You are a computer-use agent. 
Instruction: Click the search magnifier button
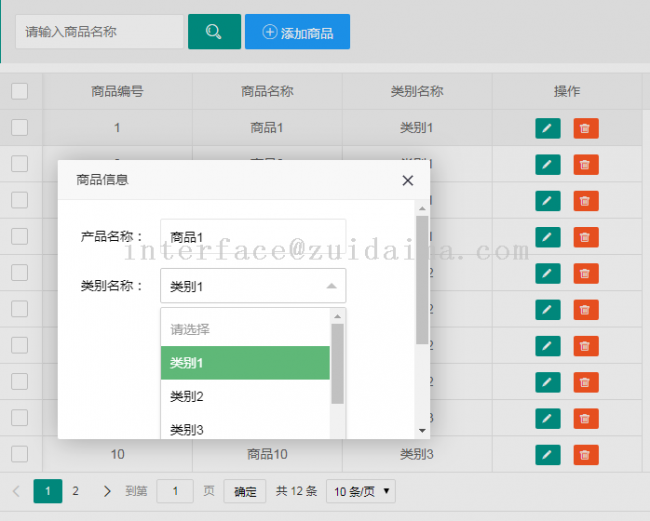coord(214,32)
